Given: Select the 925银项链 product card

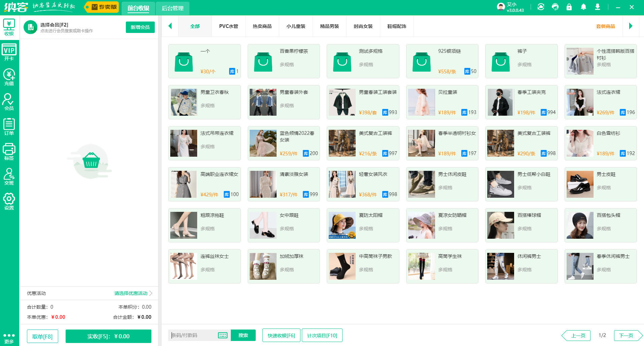Looking at the screenshot, I should click(442, 61).
